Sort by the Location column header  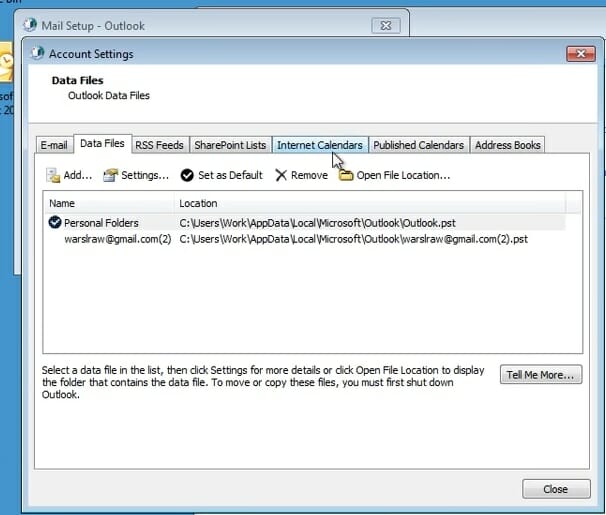click(370, 203)
